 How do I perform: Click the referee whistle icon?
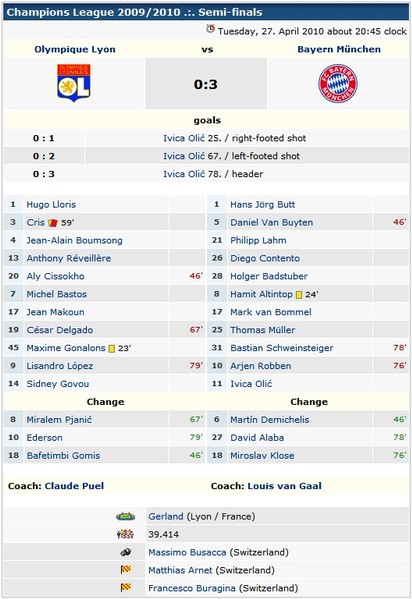point(126,552)
